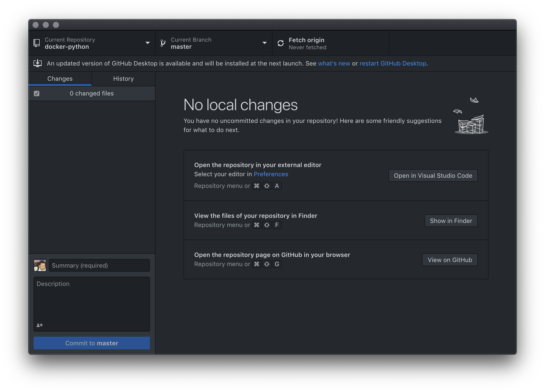Open the Current Branch master selector

pyautogui.click(x=214, y=43)
